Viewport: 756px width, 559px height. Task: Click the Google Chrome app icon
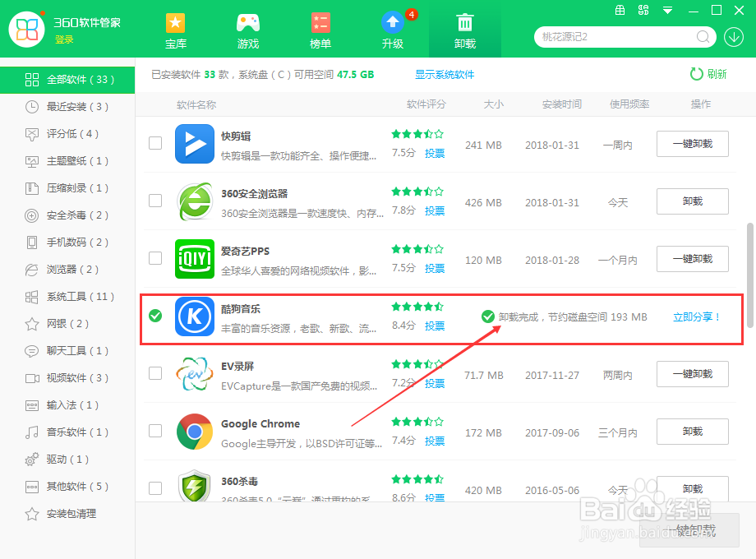coord(194,432)
